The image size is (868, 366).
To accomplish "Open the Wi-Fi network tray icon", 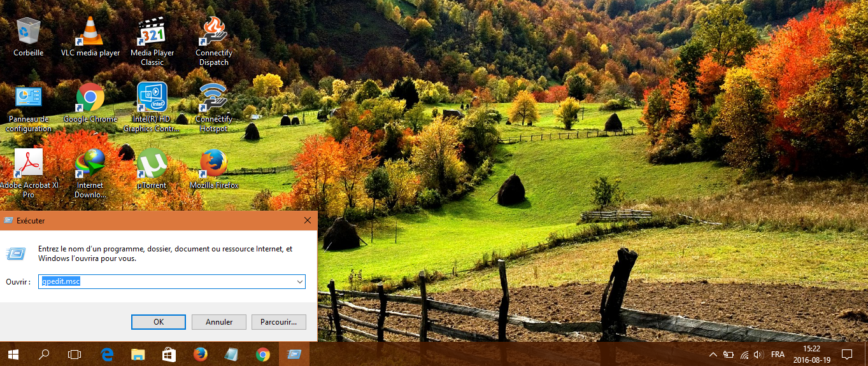I will [x=744, y=355].
